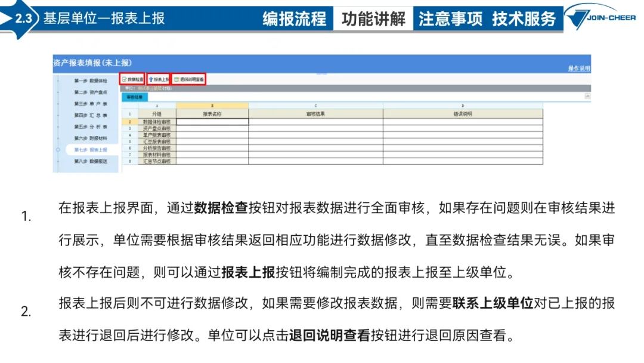
Task: Click the 错误说明 column header cell
Action: click(463, 114)
